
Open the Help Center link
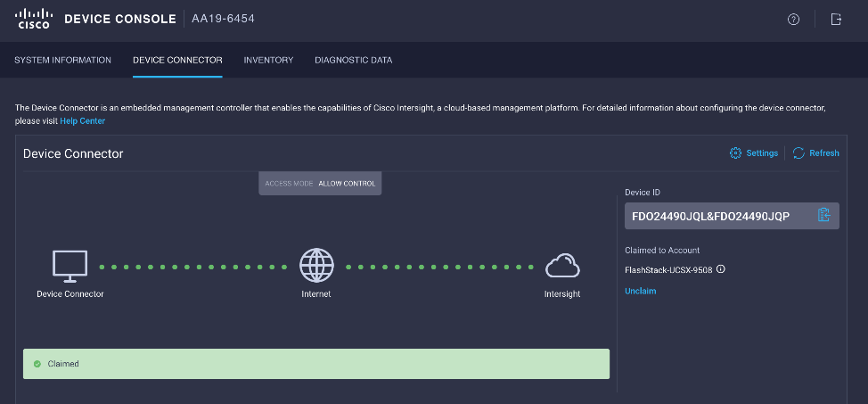(x=83, y=120)
